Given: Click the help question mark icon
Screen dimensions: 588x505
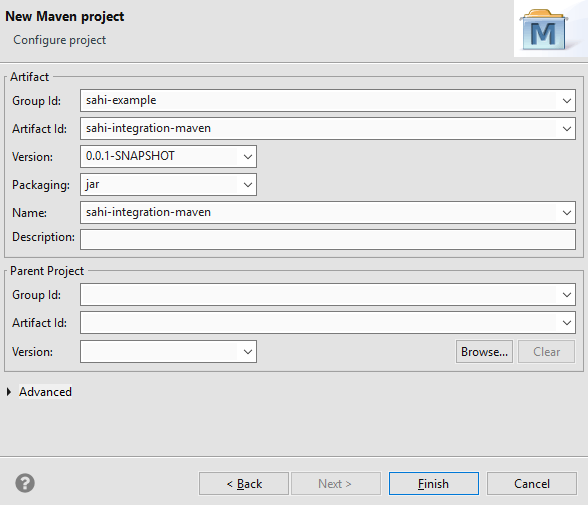Looking at the screenshot, I should [25, 483].
